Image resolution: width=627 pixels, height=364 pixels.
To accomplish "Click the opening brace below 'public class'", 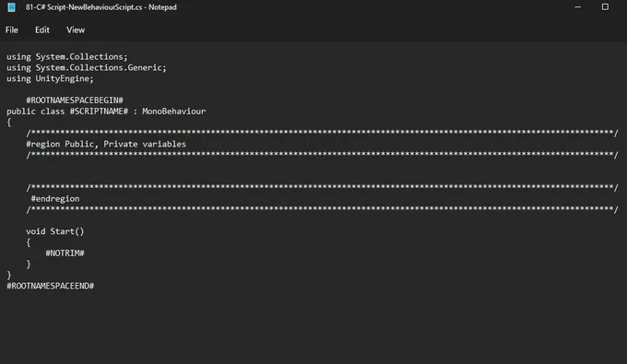I will [9, 123].
